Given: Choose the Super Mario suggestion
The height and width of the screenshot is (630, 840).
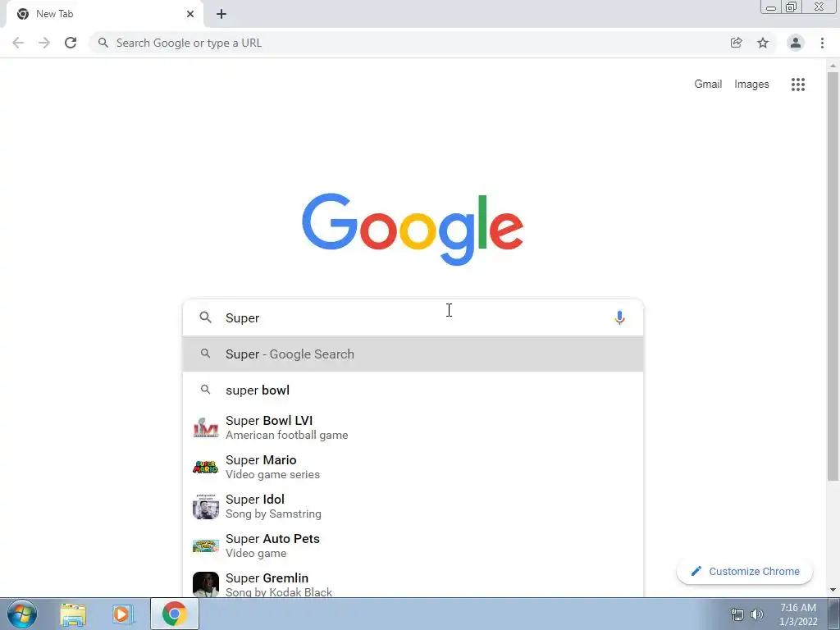Looking at the screenshot, I should click(x=413, y=467).
